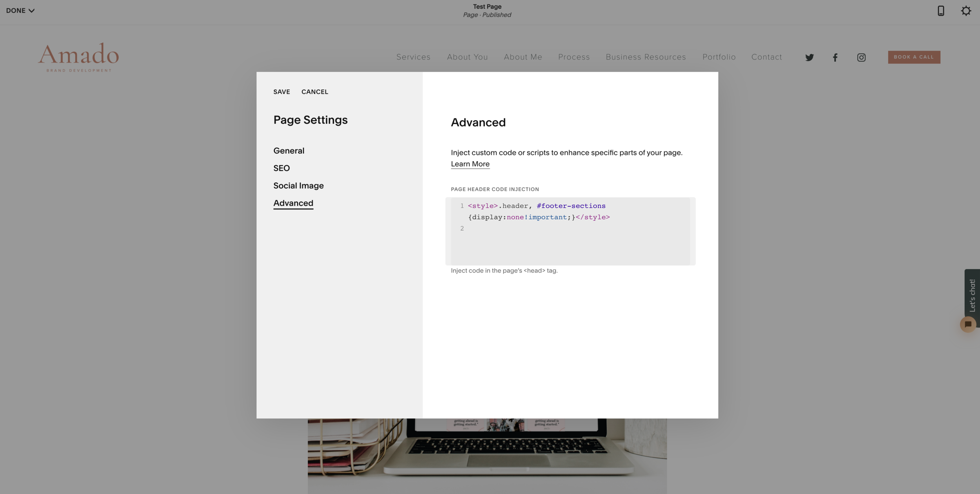Click the Amado brand logo
Viewport: 980px width, 494px height.
(x=78, y=57)
